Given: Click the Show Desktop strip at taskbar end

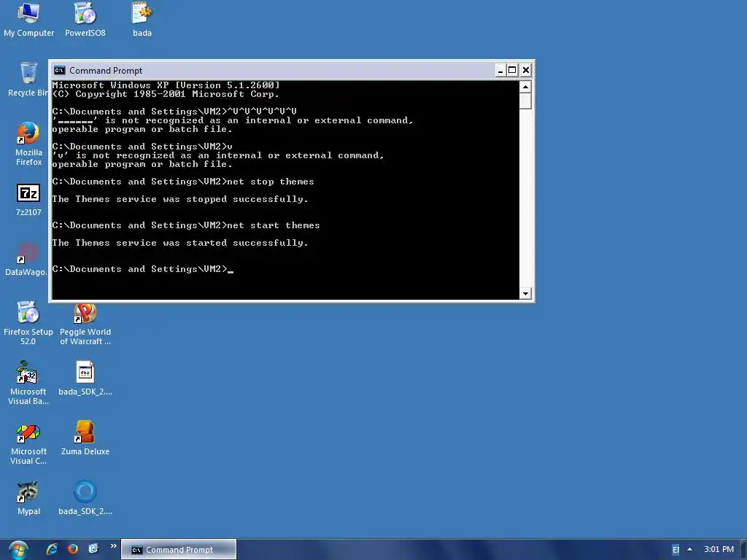Looking at the screenshot, I should pyautogui.click(x=743, y=550).
